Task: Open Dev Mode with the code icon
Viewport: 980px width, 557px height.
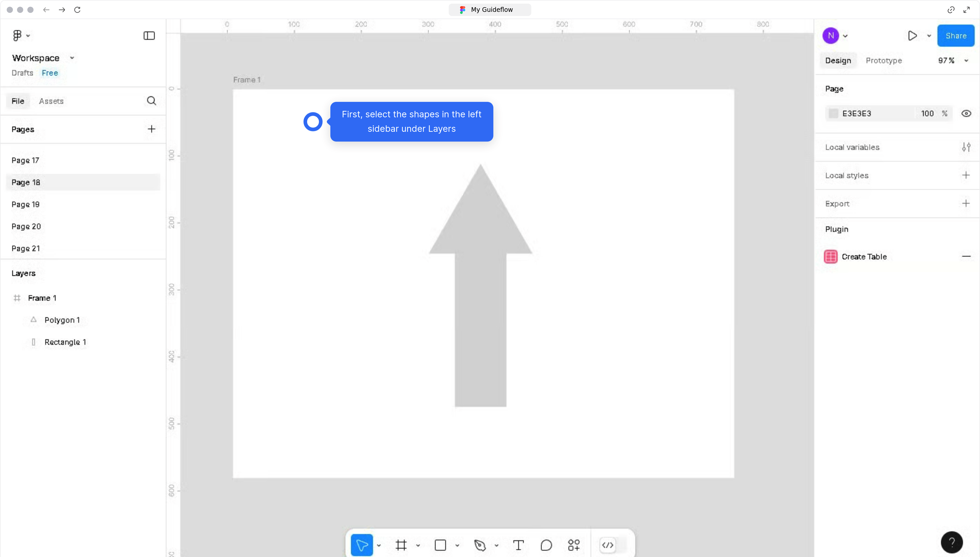Action: point(608,545)
